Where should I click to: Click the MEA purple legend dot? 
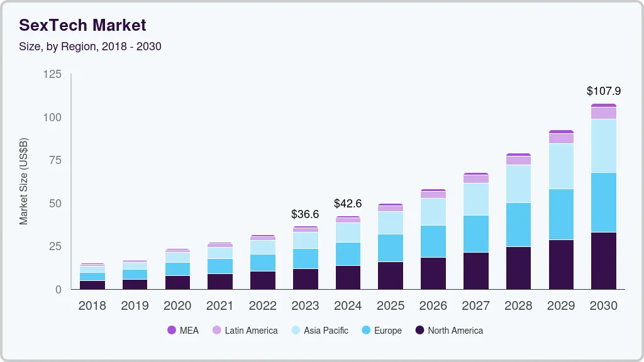coord(172,330)
